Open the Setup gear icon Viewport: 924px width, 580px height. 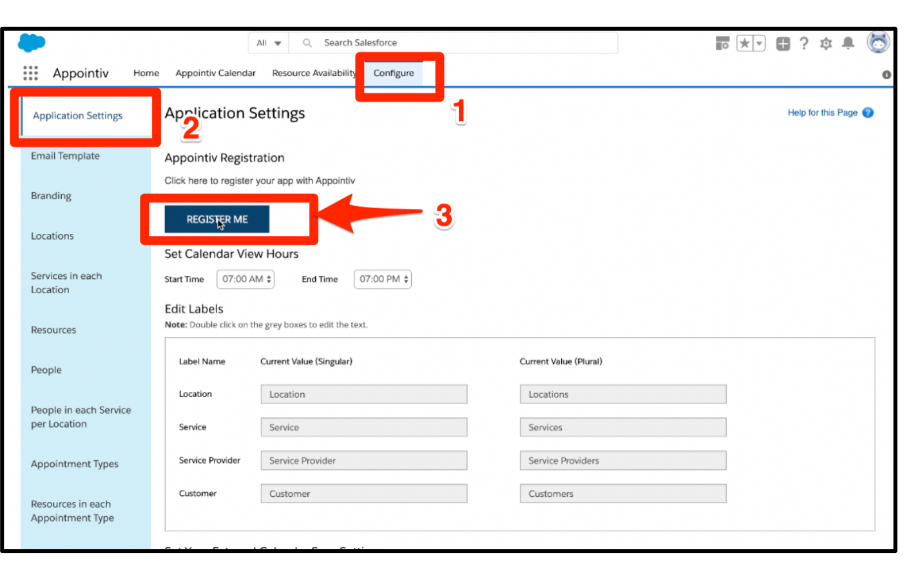(826, 43)
